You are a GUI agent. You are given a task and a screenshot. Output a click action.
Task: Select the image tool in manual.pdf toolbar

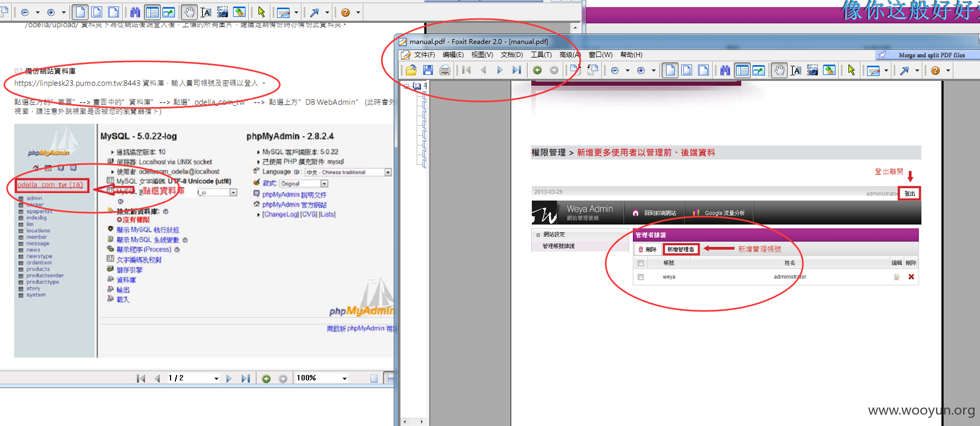(830, 70)
